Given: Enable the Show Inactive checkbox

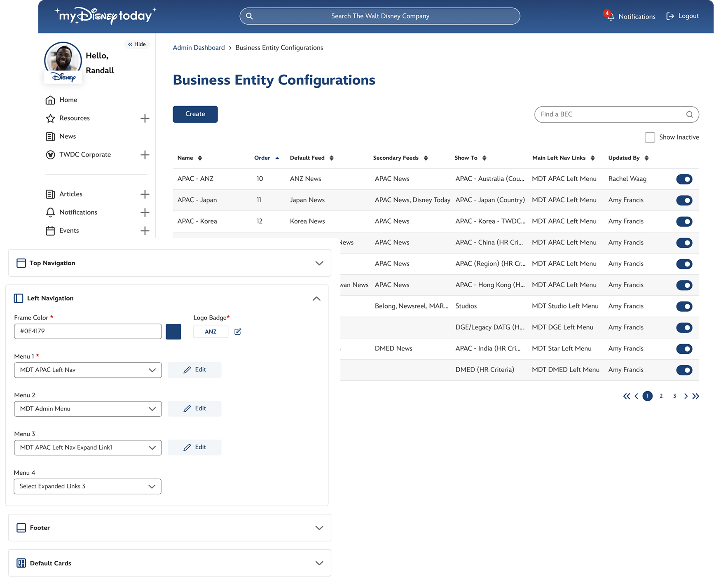Looking at the screenshot, I should click(650, 138).
